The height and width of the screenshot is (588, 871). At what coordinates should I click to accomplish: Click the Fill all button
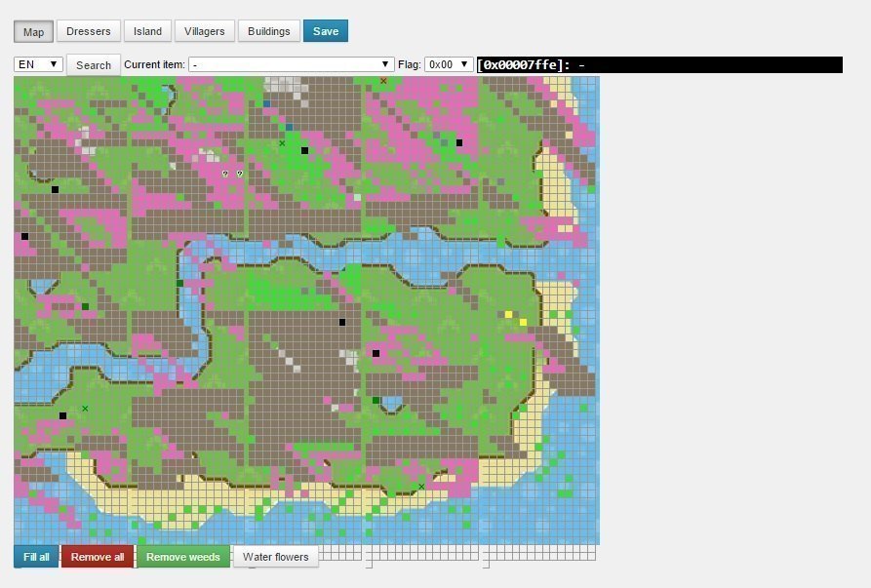36,557
